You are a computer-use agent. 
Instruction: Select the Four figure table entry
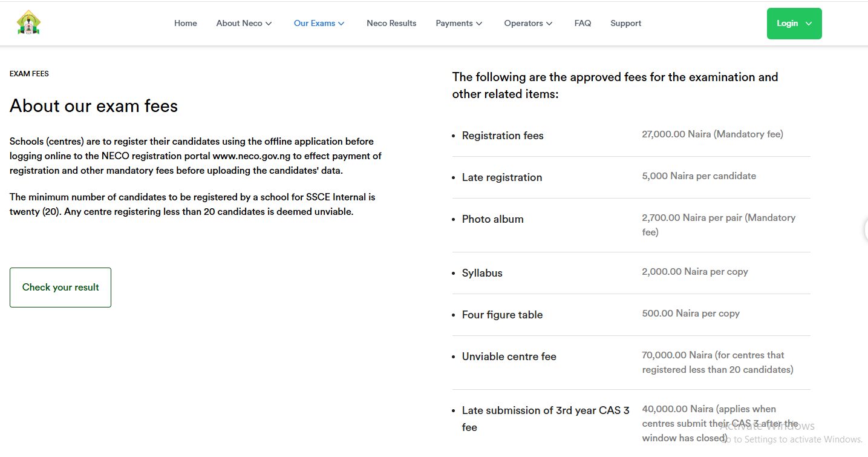(x=502, y=315)
